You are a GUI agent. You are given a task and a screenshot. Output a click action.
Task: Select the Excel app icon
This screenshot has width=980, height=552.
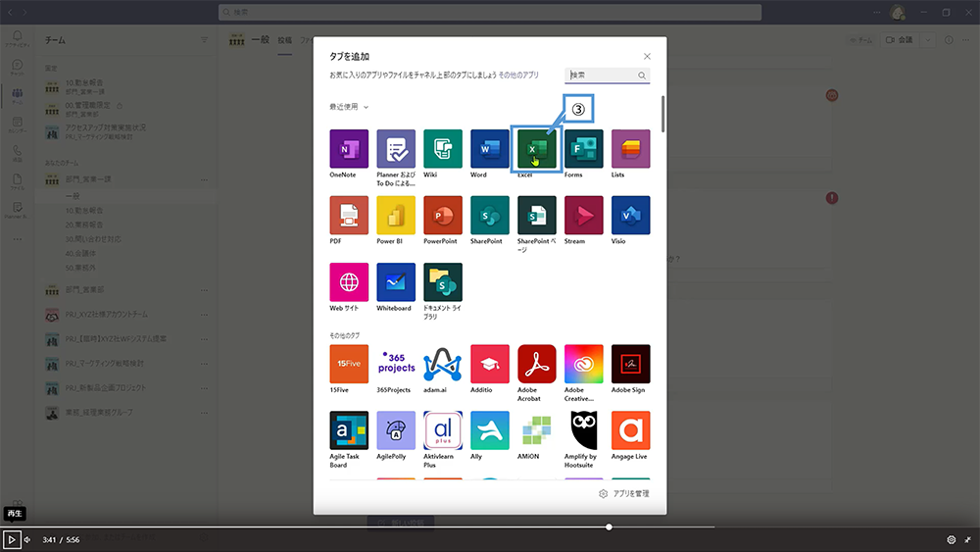536,149
